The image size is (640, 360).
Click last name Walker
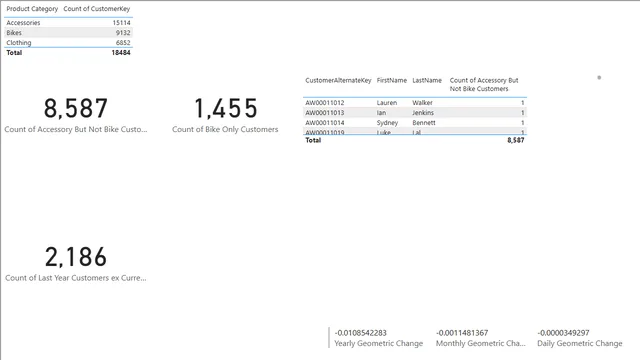(422, 103)
